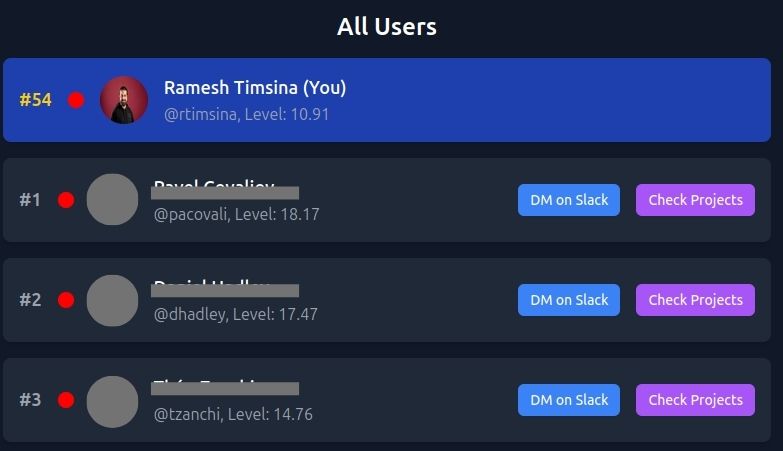Click Ramesh Timsina's profile photo

point(124,100)
